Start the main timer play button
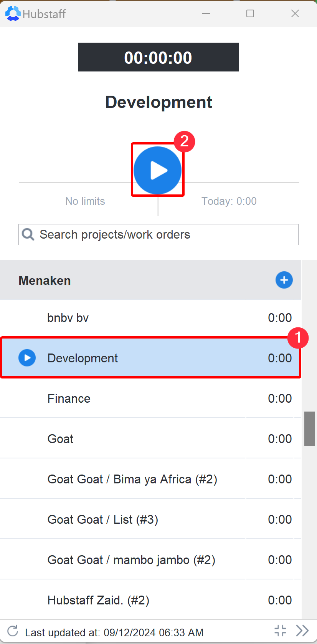The image size is (317, 644). (x=158, y=170)
